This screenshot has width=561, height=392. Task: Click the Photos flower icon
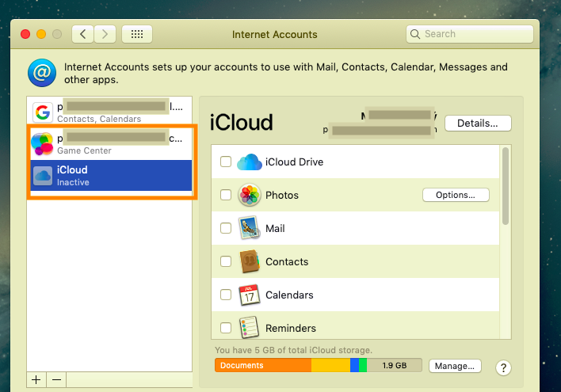pyautogui.click(x=250, y=195)
